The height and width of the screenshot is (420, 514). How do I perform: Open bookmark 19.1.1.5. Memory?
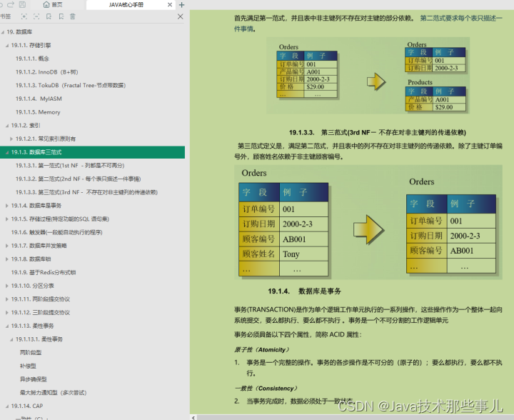click(38, 112)
